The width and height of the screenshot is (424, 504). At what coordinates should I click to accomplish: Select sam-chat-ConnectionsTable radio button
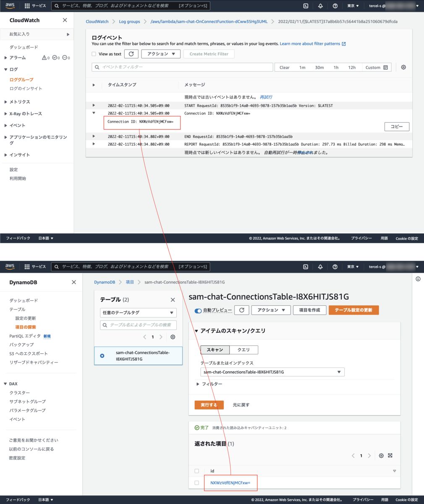coord(102,356)
